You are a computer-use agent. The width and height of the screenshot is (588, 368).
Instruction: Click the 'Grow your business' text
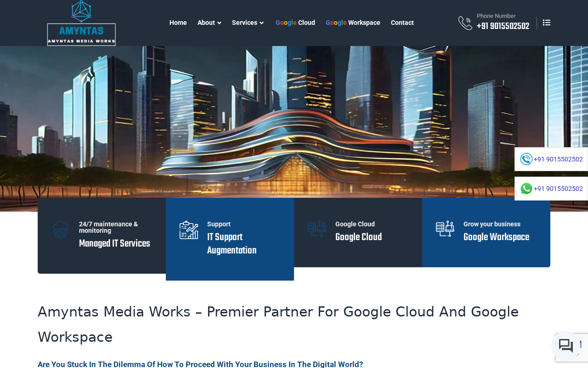click(x=492, y=224)
